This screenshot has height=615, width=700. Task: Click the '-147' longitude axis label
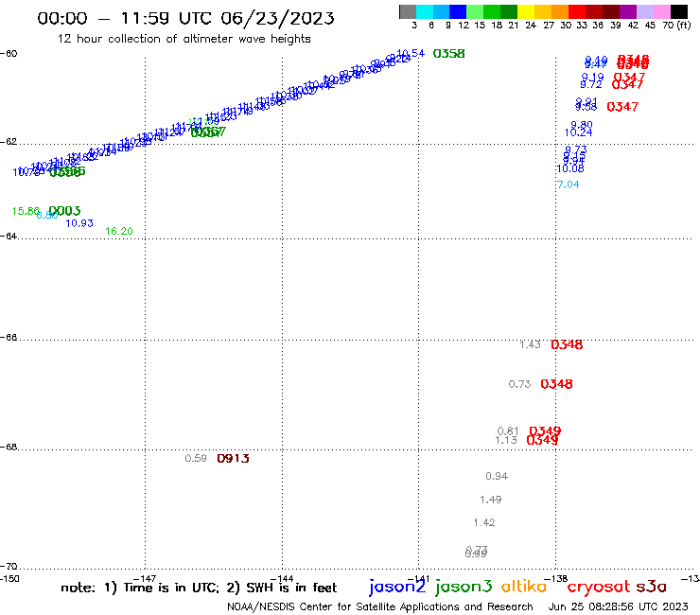pos(145,579)
